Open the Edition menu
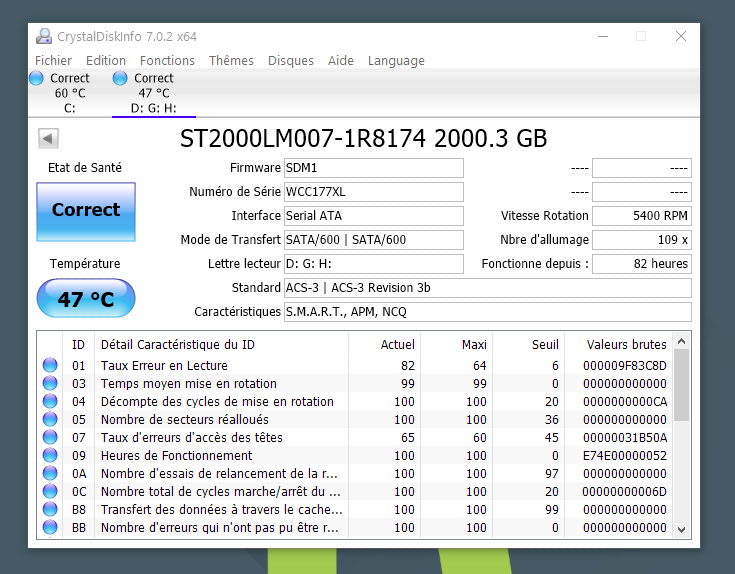This screenshot has width=735, height=574. (x=106, y=60)
